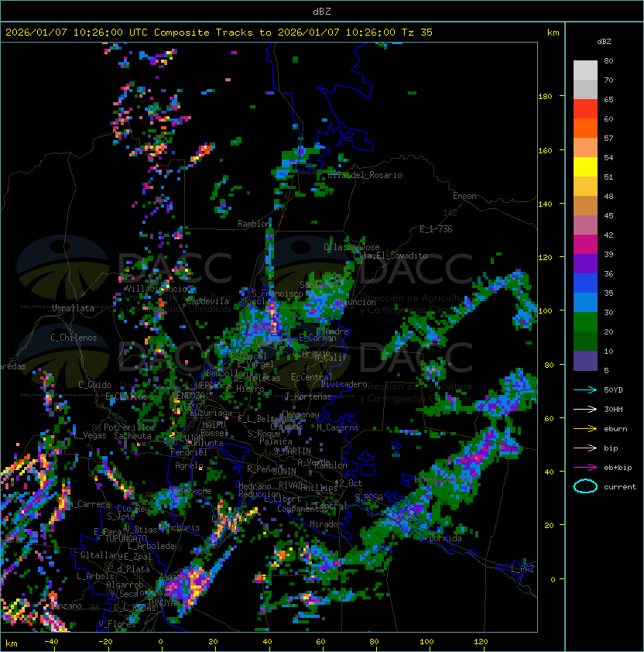Click the 'Lomas_Blancas' map label
The image size is (644, 652).
(445, 479)
